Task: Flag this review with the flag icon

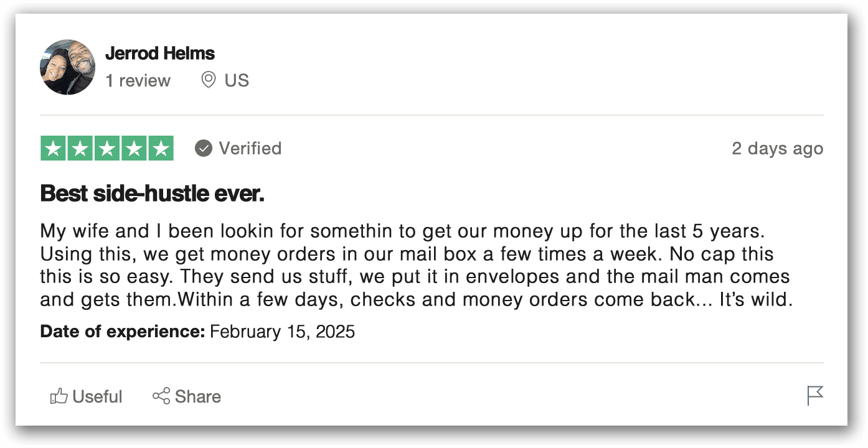Action: (x=815, y=396)
